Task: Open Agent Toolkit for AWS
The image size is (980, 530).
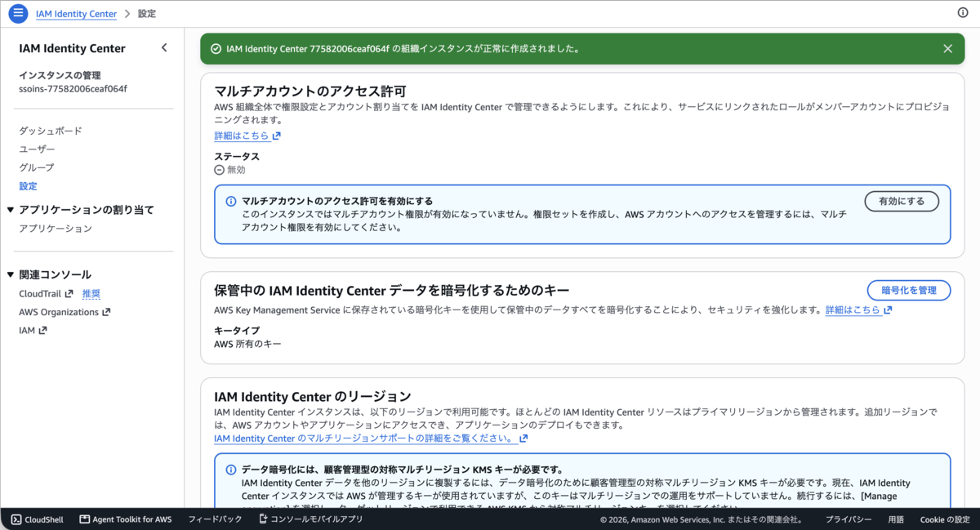Action: coord(125,519)
